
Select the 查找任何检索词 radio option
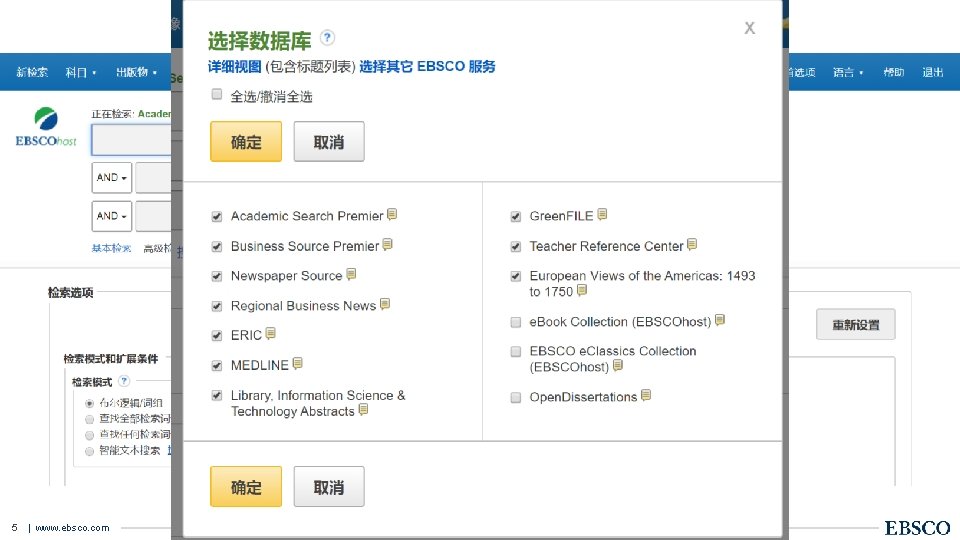coord(89,435)
